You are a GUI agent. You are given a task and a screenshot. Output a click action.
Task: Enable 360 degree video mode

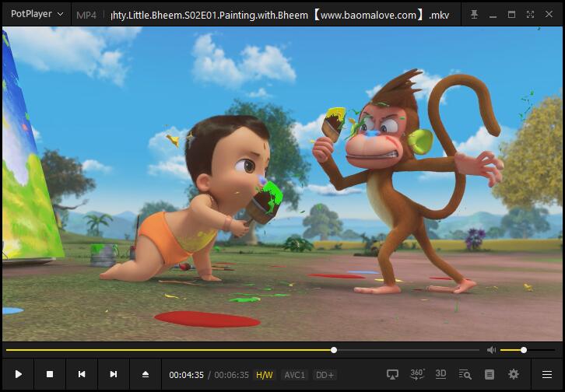[417, 374]
